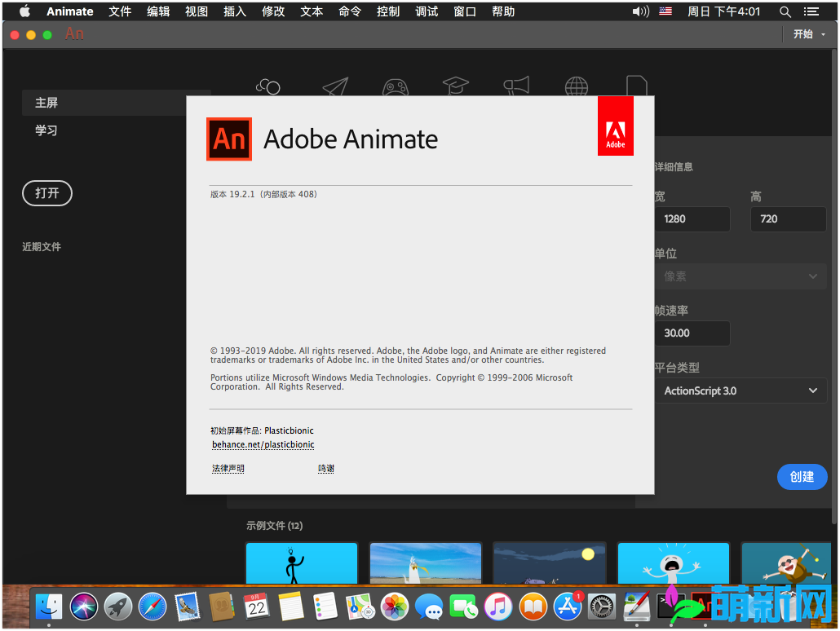Click the volume icon in menu bar
Screen dimensions: 840x631
pyautogui.click(x=641, y=11)
